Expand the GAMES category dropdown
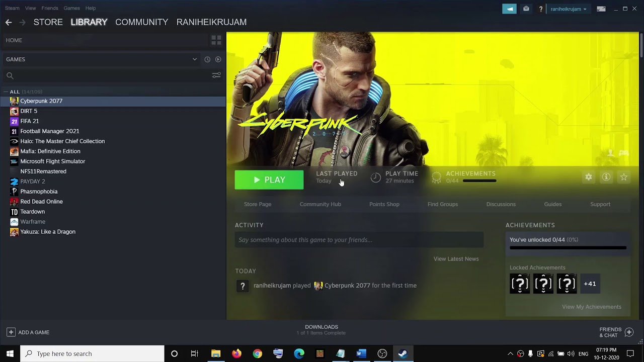The height and width of the screenshot is (362, 644). (195, 59)
